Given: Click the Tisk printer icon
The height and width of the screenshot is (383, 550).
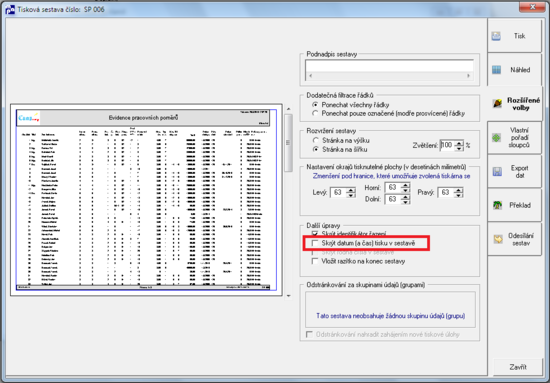Looking at the screenshot, I should tap(496, 36).
